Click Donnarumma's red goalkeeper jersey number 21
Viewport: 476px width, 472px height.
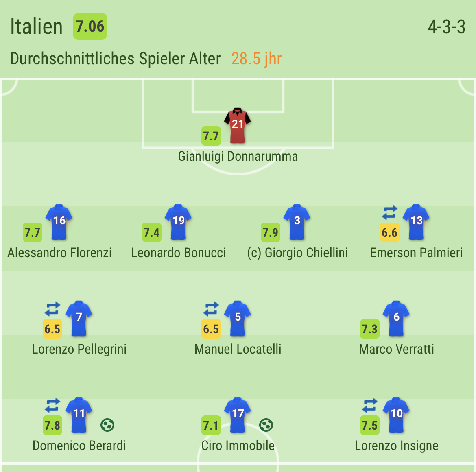pos(238,126)
